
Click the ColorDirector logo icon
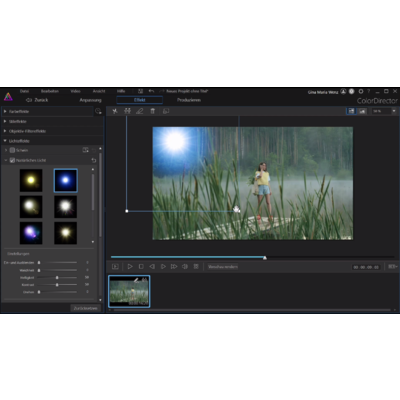coord(8,97)
